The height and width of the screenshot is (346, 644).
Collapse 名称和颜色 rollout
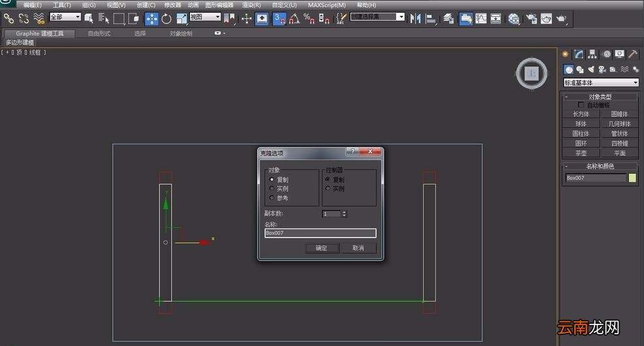coord(600,166)
